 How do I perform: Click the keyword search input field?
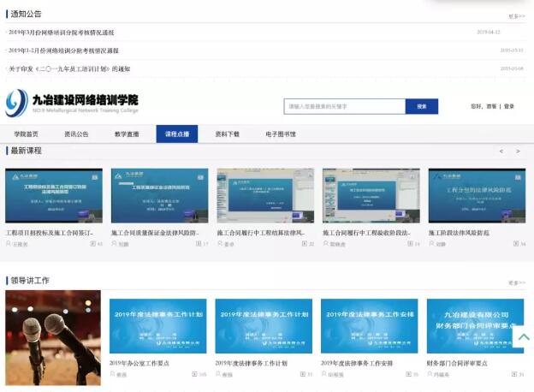344,107
